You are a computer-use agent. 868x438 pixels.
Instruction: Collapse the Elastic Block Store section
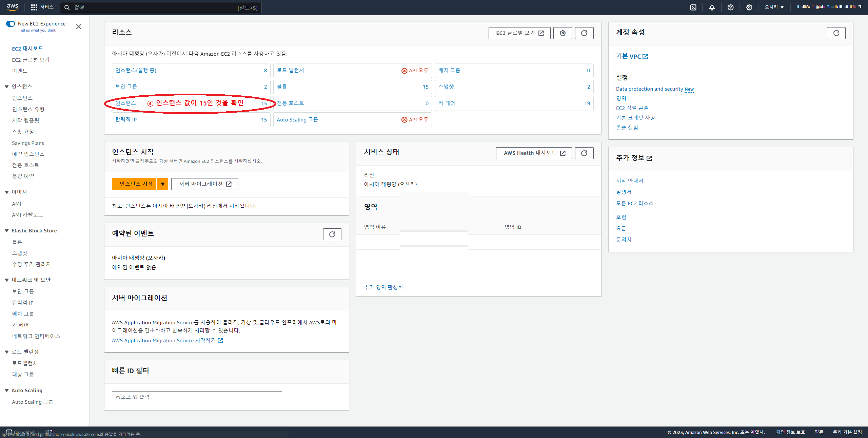click(7, 231)
